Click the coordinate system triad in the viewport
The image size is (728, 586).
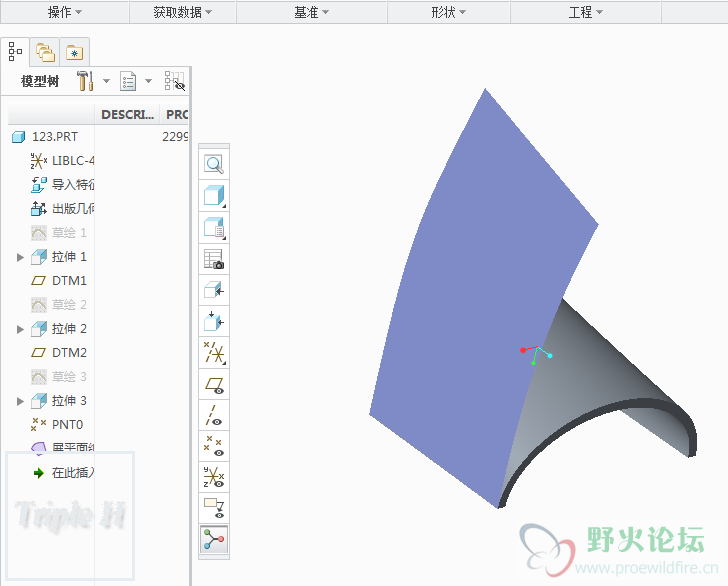pos(536,355)
